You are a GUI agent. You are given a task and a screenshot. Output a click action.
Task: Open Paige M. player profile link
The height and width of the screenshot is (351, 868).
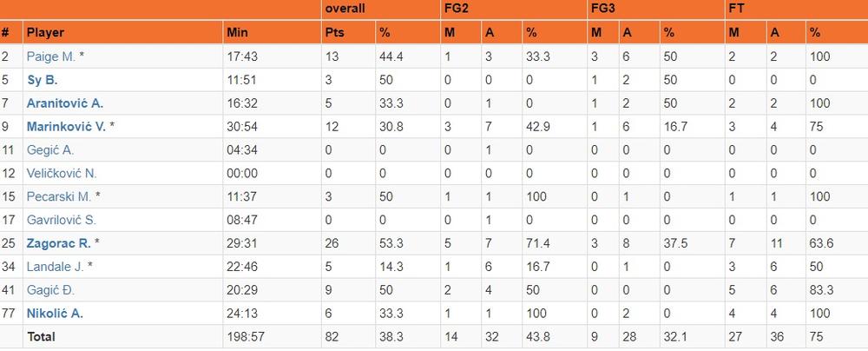[51, 56]
